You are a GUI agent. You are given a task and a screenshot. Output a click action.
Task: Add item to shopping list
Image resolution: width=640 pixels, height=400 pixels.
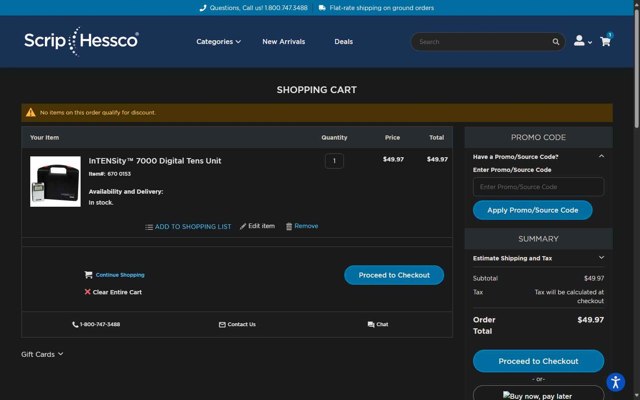193,227
